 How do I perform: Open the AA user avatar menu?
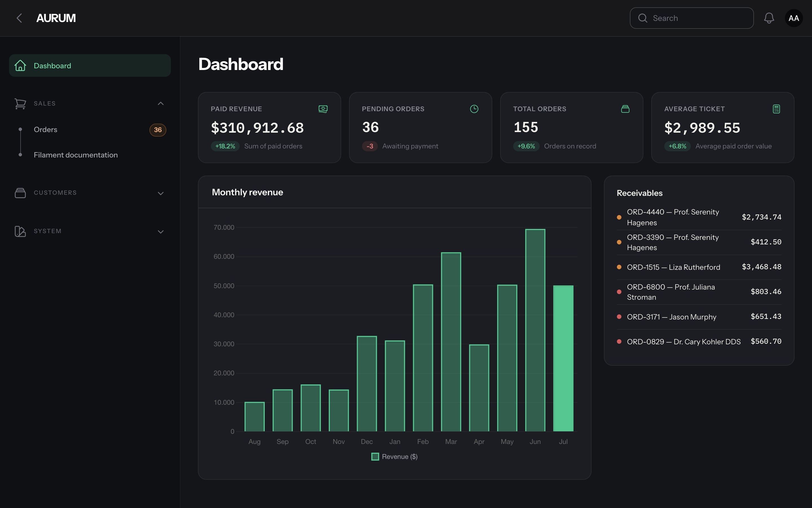(x=794, y=18)
